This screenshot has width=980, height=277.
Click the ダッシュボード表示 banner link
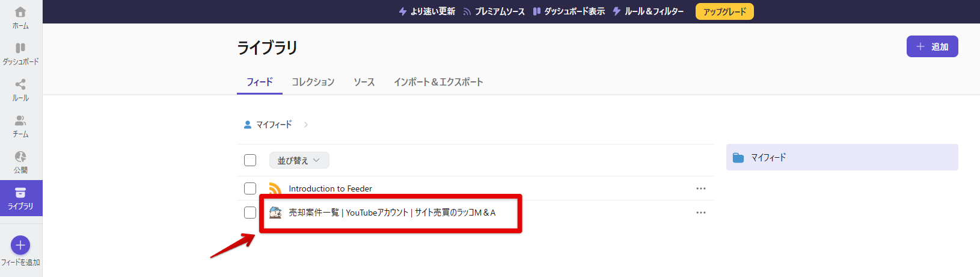569,11
